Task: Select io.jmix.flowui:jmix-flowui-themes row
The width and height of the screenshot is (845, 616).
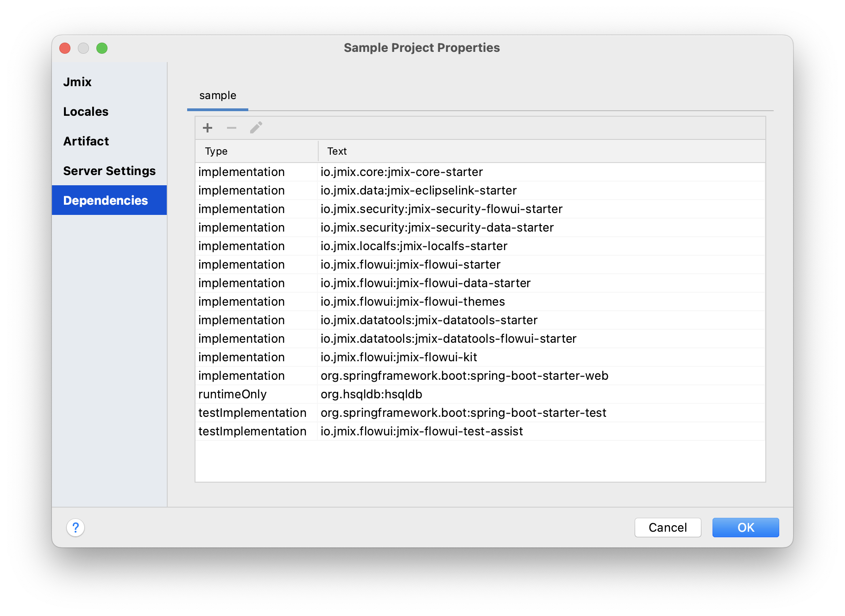Action: (x=480, y=302)
